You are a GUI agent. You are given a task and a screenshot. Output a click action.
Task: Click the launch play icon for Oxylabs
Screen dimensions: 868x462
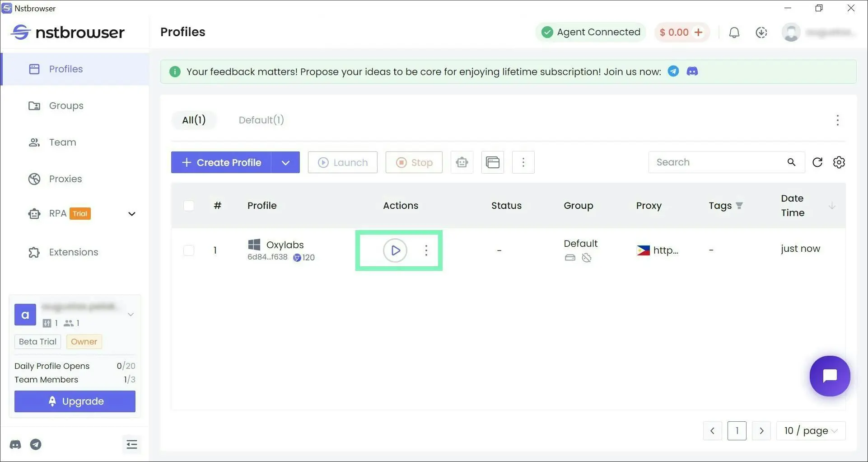pos(395,250)
